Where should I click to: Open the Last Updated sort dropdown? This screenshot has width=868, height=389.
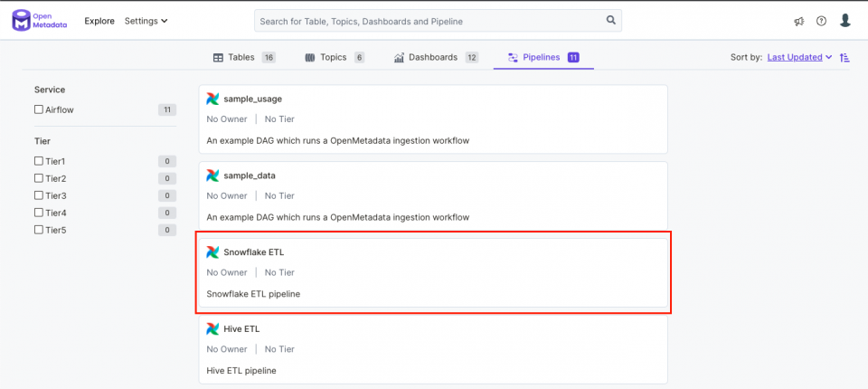click(799, 57)
